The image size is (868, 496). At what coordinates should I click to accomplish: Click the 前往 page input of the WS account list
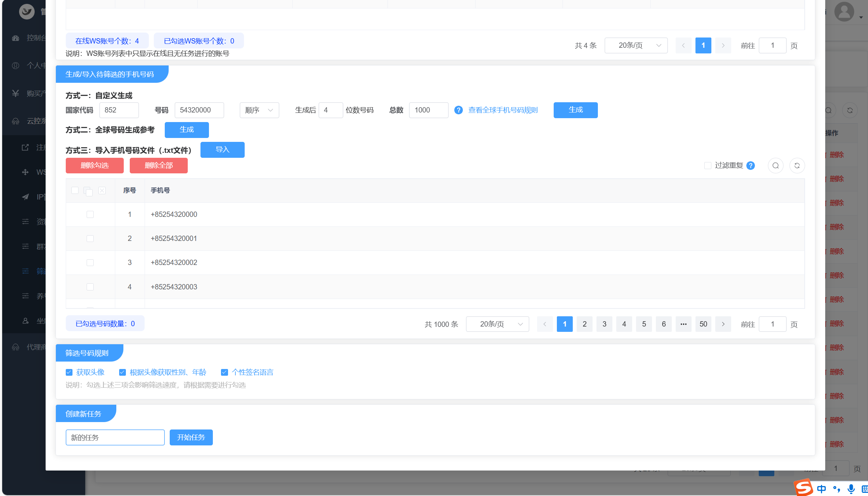click(x=773, y=45)
